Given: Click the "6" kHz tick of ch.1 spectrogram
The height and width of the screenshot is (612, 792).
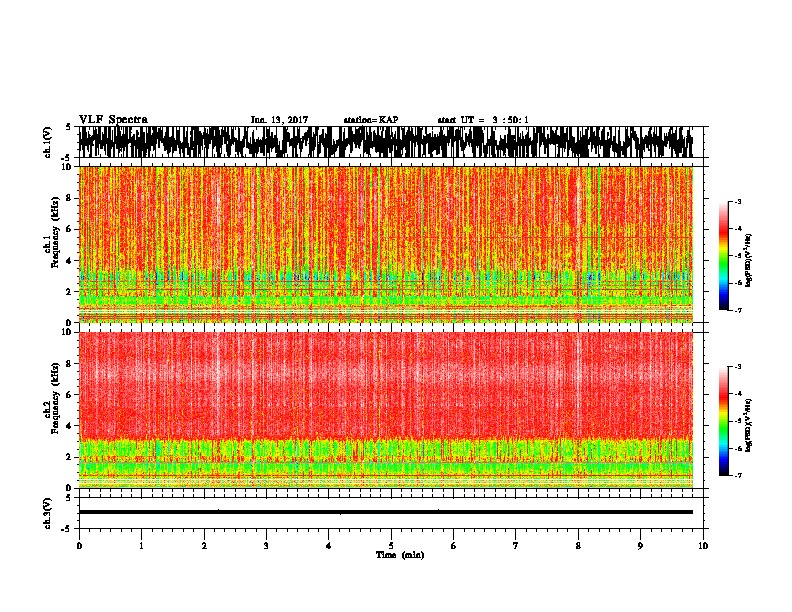Looking at the screenshot, I should [70, 229].
